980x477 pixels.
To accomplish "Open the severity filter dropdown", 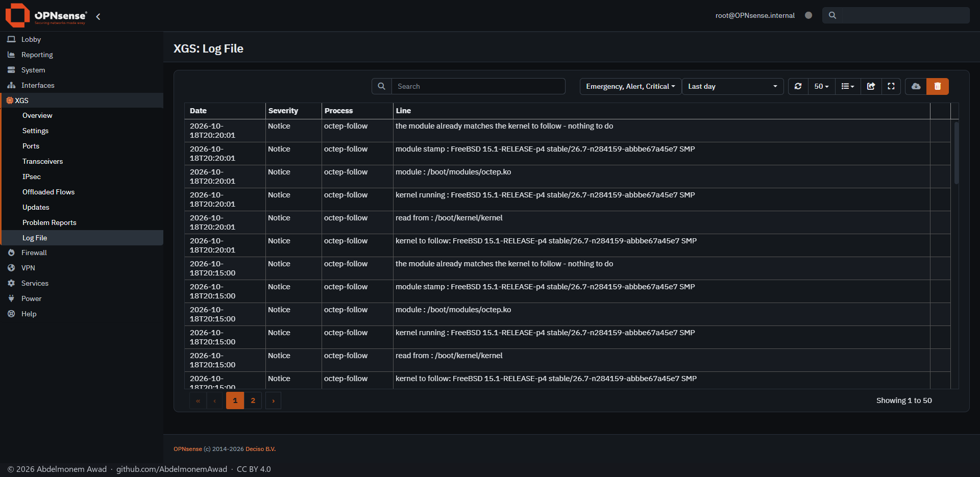I will 630,86.
